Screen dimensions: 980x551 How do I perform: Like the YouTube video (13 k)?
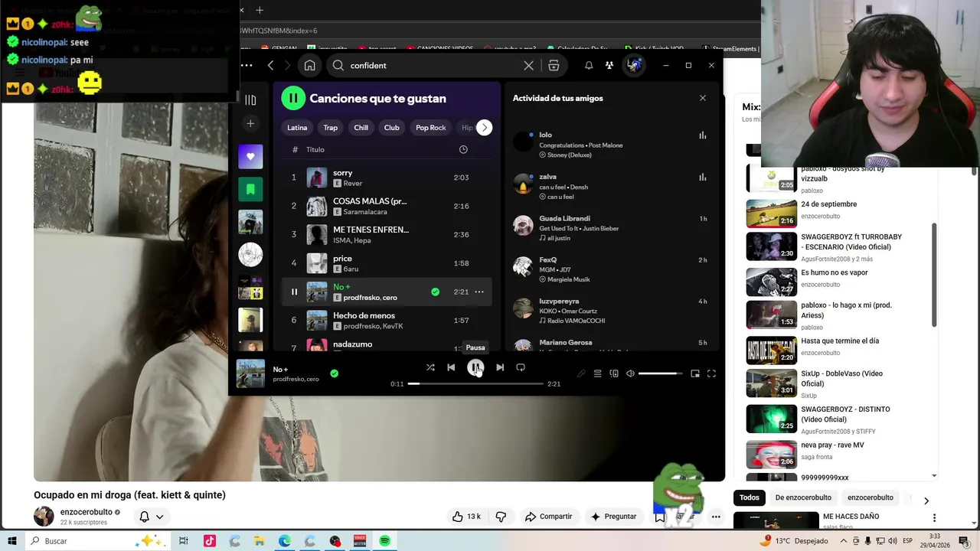466,517
